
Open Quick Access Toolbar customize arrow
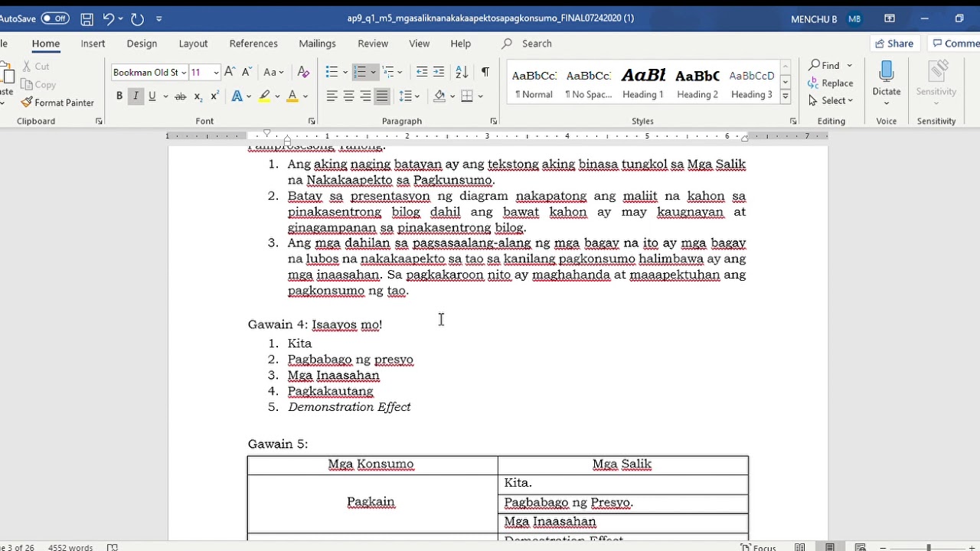(159, 18)
